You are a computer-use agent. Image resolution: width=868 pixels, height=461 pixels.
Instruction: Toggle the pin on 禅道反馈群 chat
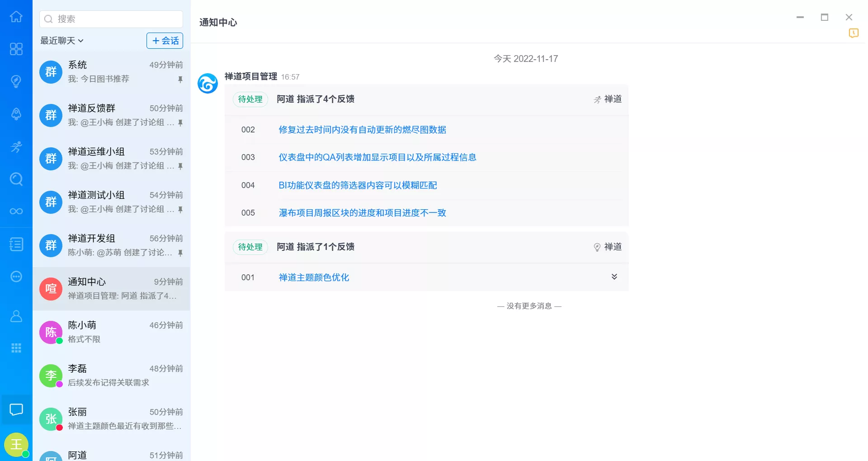(180, 123)
